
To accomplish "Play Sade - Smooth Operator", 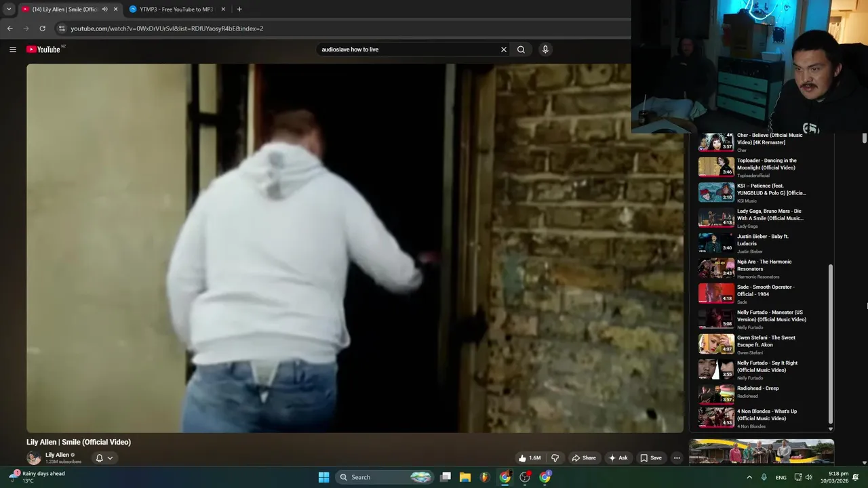I will coord(753,293).
